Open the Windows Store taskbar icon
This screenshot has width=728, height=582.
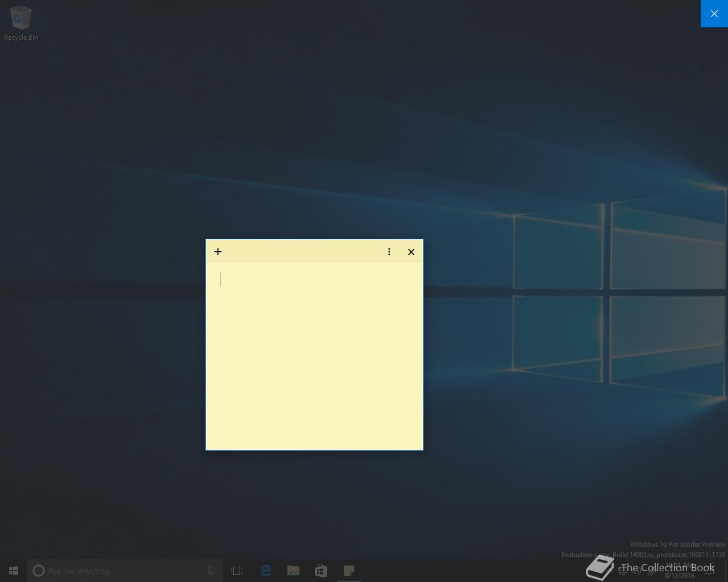click(x=321, y=571)
